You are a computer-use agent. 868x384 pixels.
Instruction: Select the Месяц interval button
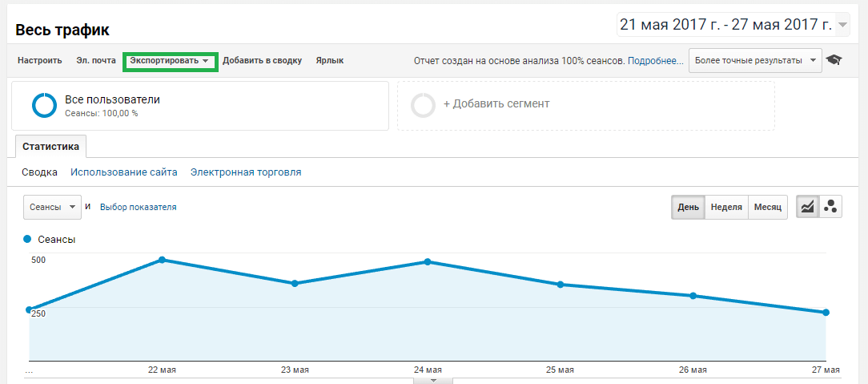pyautogui.click(x=766, y=207)
